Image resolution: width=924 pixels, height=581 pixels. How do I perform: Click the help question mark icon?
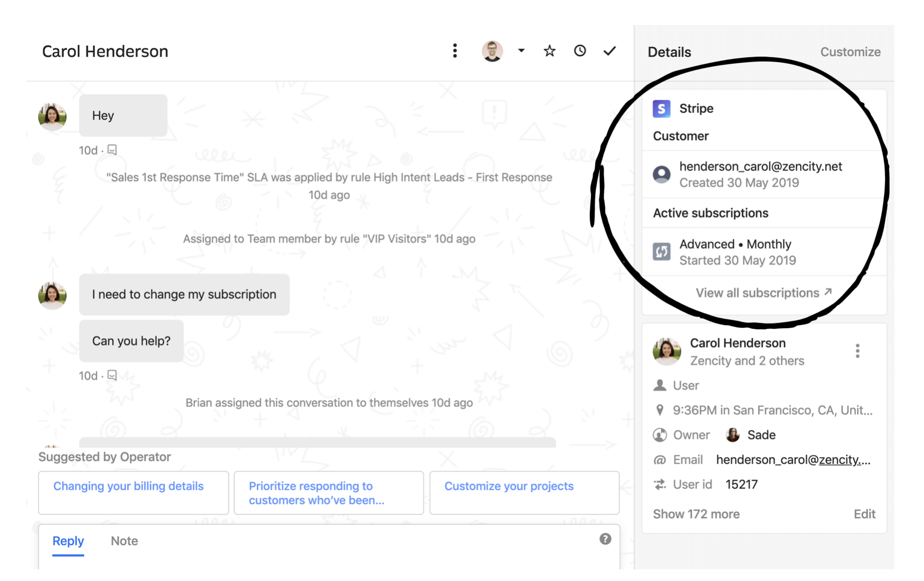(x=605, y=539)
